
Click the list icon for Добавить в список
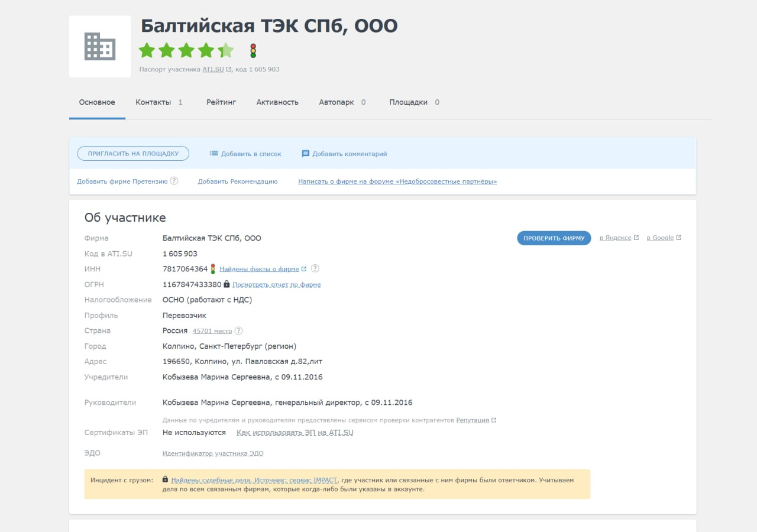[x=214, y=154]
